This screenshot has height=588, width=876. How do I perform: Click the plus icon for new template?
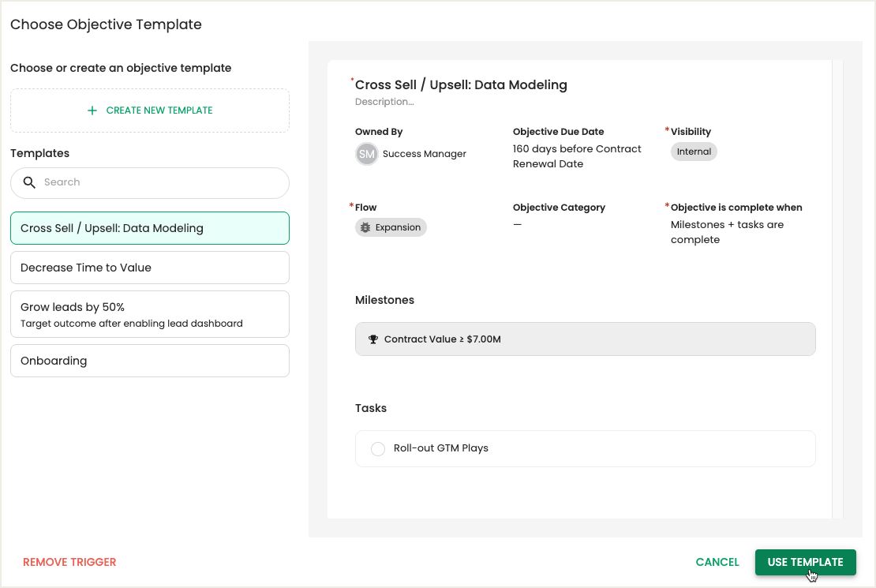point(92,110)
